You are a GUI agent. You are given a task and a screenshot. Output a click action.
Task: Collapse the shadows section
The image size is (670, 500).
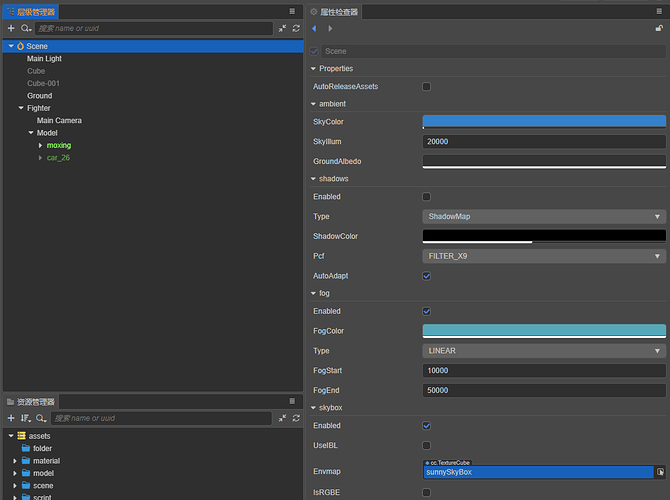coord(313,179)
